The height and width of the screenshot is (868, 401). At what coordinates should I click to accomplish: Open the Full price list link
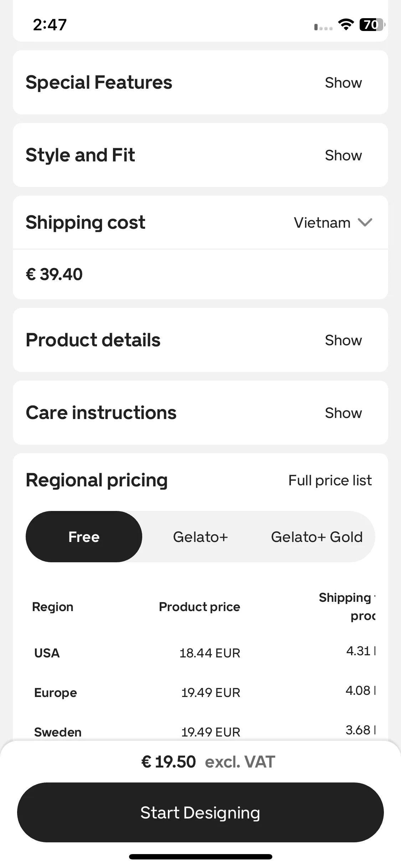[x=330, y=480]
